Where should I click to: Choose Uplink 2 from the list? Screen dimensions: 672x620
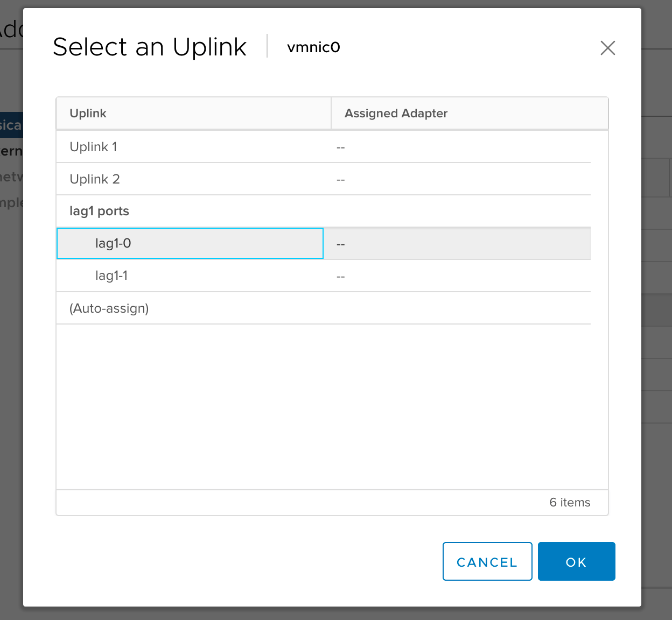(95, 179)
